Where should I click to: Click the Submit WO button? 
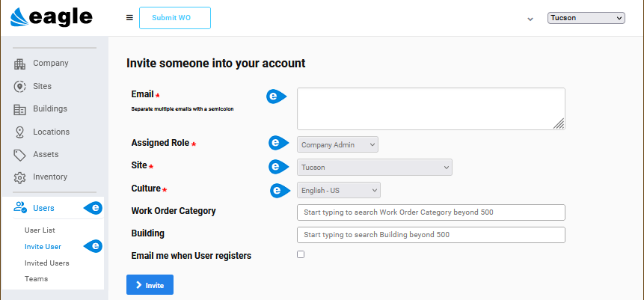pyautogui.click(x=174, y=18)
